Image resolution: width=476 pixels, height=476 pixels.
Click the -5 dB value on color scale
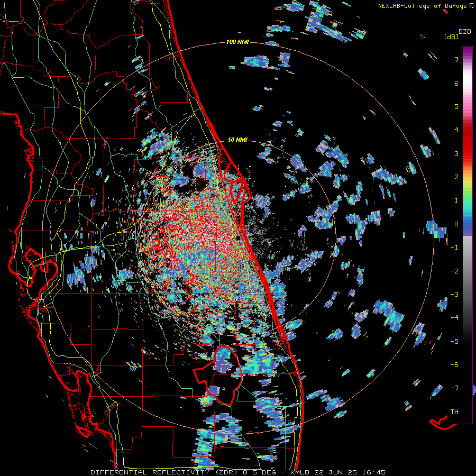[x=454, y=341]
